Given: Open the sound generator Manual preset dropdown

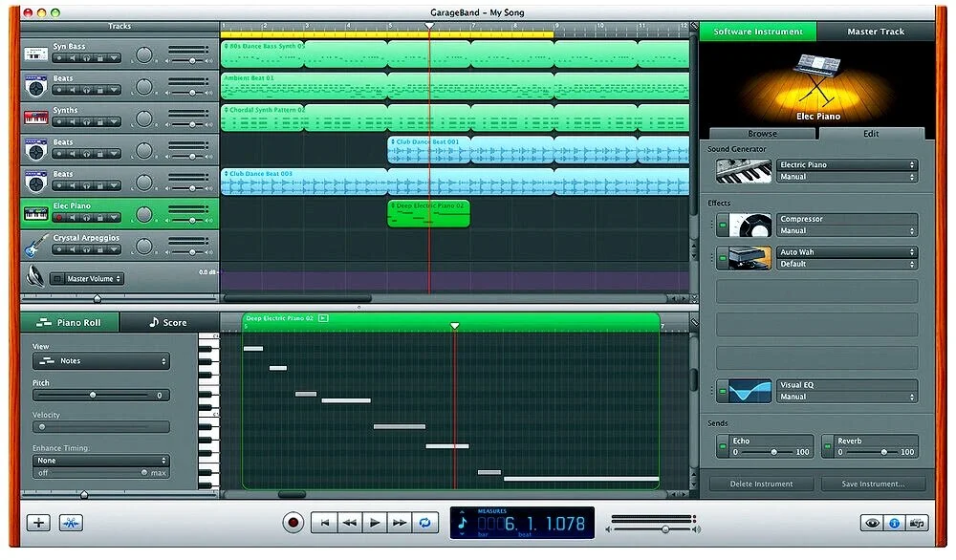Looking at the screenshot, I should point(846,177).
